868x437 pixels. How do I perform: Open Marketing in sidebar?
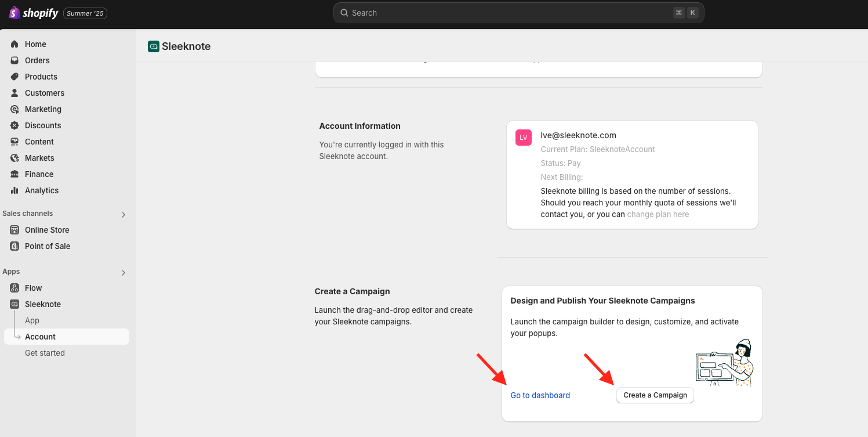43,109
